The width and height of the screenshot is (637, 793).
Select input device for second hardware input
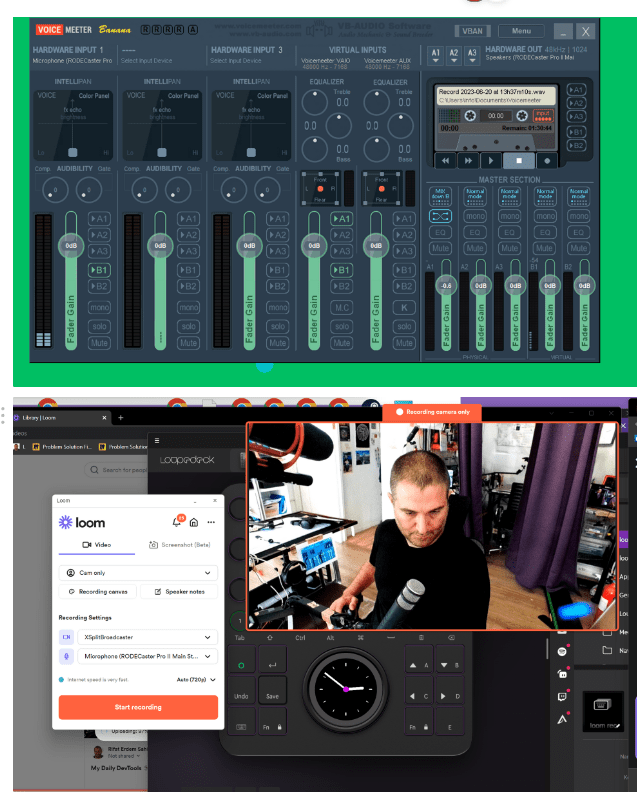146,61
